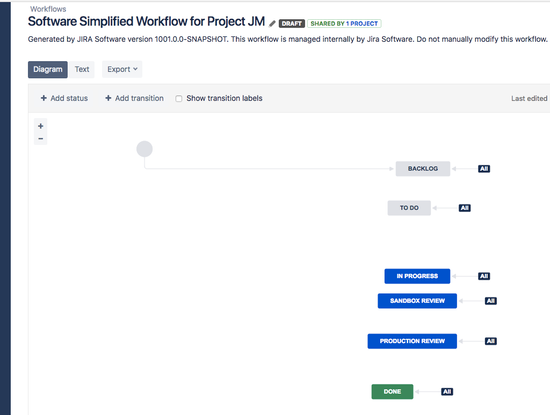Select the Backlog status node

point(423,169)
